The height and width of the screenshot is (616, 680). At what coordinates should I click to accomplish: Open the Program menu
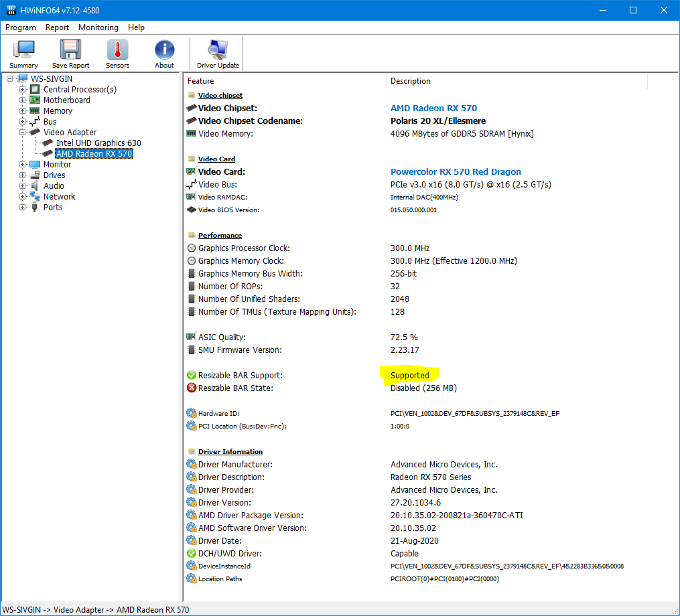point(21,27)
